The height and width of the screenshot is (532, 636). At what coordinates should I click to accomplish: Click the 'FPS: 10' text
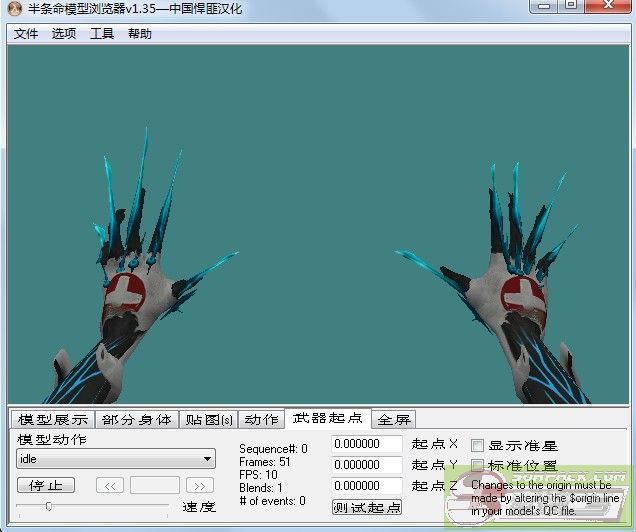258,475
